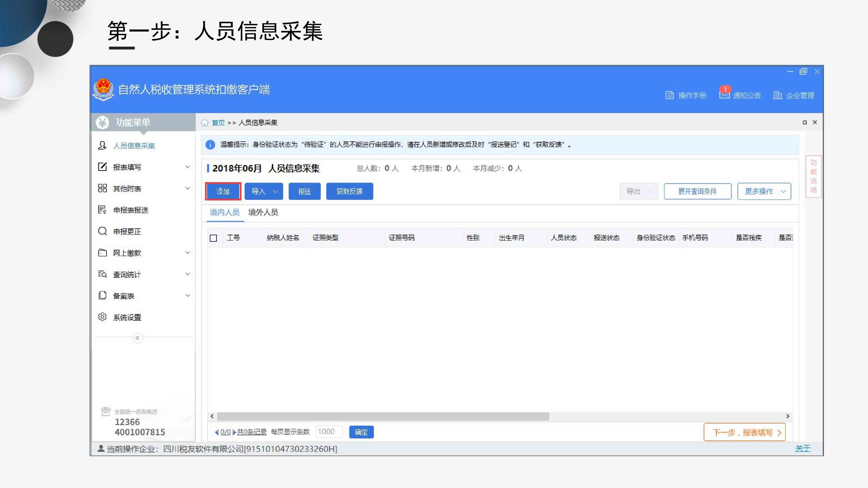Click the national emblem logo
Screen dimensions: 868x488
(103, 89)
